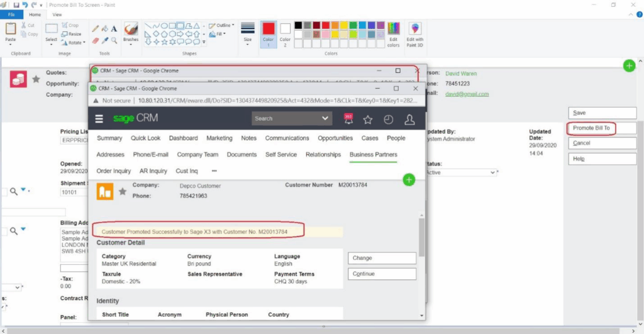Switch to the Opportunities tab

pyautogui.click(x=335, y=138)
